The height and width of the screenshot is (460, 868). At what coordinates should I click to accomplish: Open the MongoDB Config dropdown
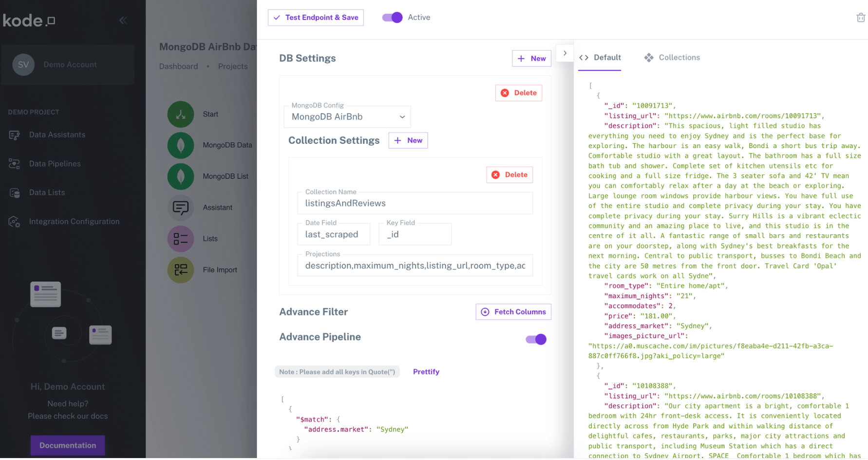click(x=347, y=117)
